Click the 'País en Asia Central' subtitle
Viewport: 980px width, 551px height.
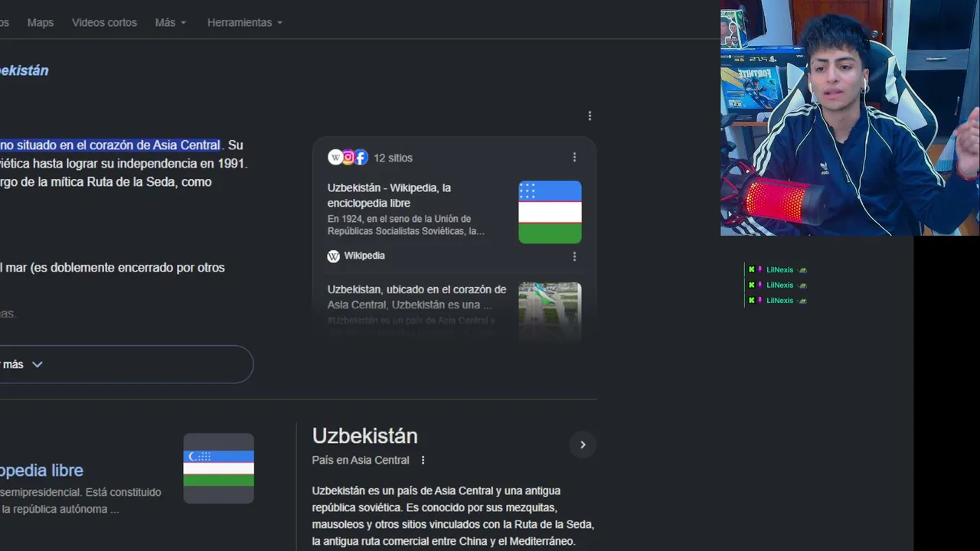coord(361,460)
